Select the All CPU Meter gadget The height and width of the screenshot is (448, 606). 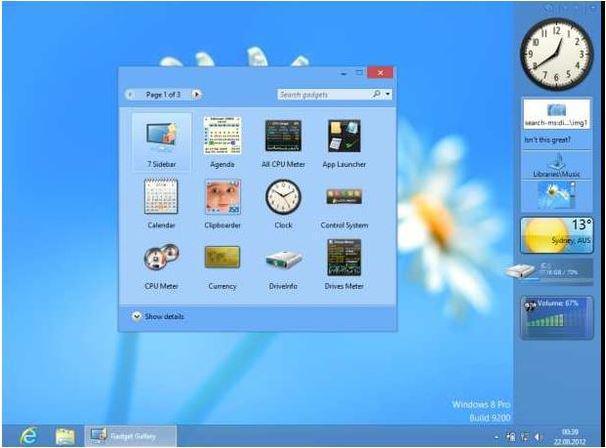click(283, 136)
